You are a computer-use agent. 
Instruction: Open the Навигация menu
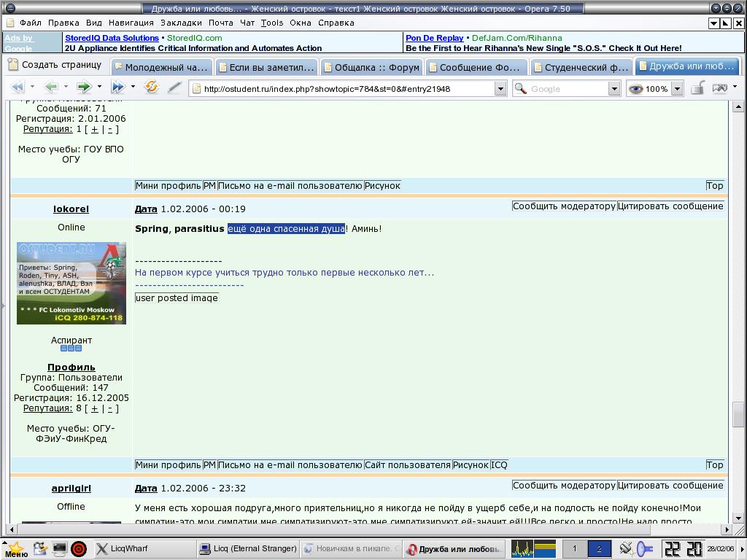click(131, 23)
